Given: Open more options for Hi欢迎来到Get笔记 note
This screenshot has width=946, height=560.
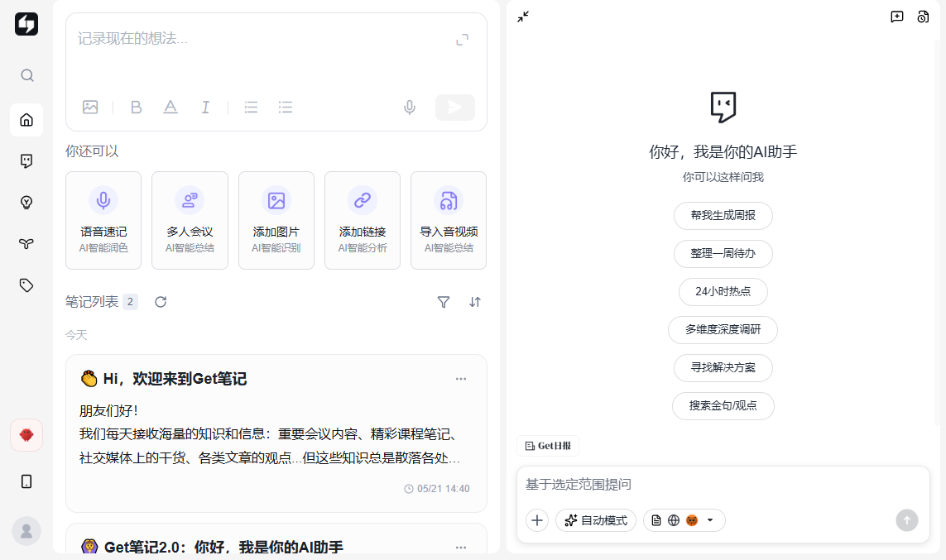Looking at the screenshot, I should coord(461,379).
